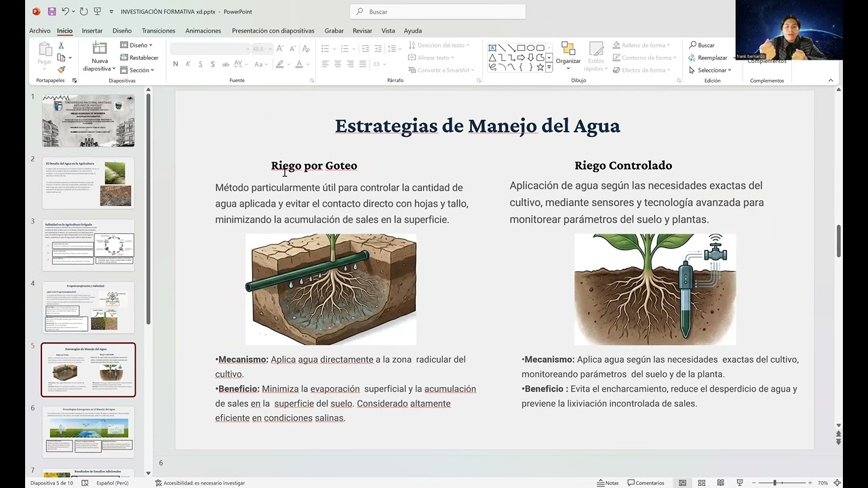
Task: Clear all formatting icon in Fuente group
Action: (x=307, y=49)
